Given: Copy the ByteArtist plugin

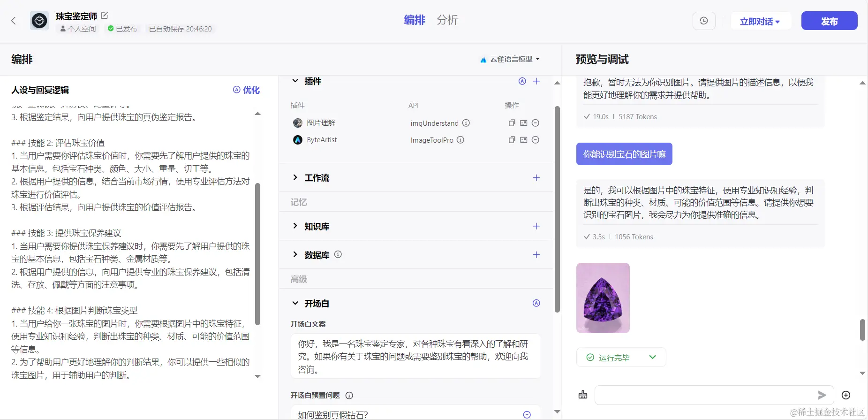Looking at the screenshot, I should (512, 140).
